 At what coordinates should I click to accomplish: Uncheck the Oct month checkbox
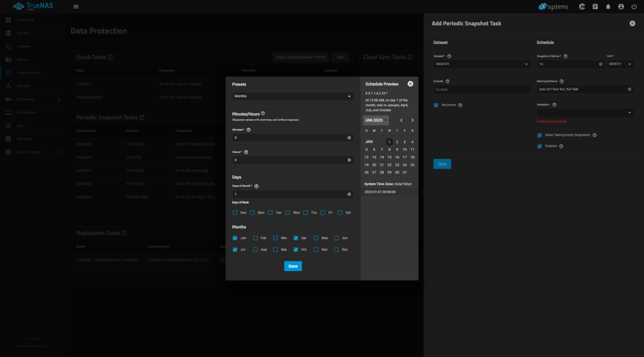click(x=296, y=250)
